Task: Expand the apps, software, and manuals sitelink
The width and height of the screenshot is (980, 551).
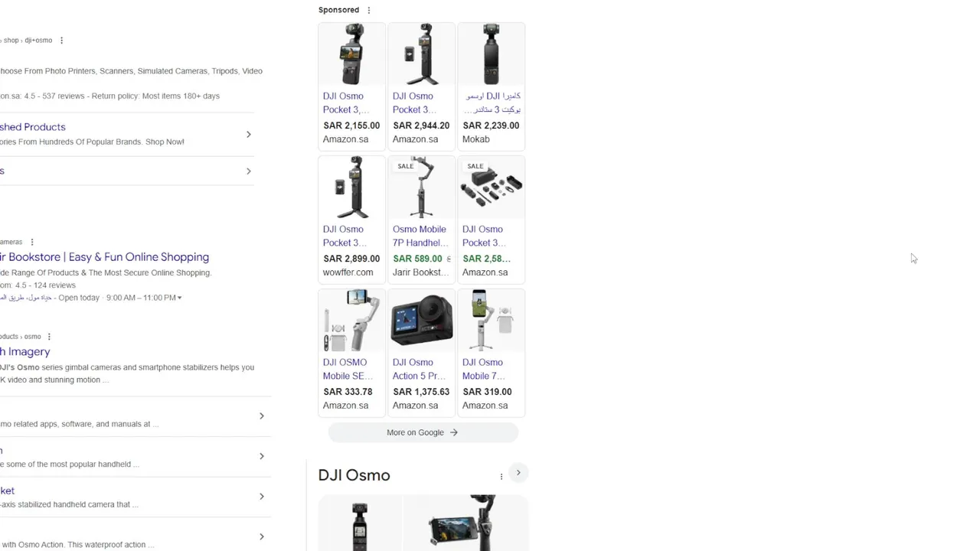Action: click(261, 416)
